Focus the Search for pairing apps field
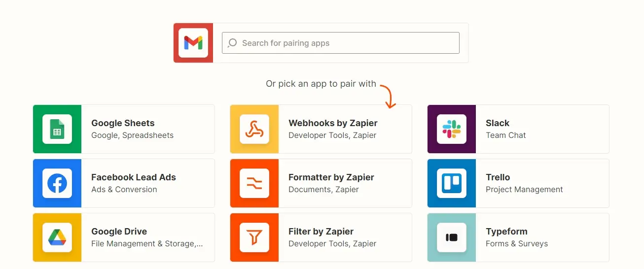 [x=341, y=43]
